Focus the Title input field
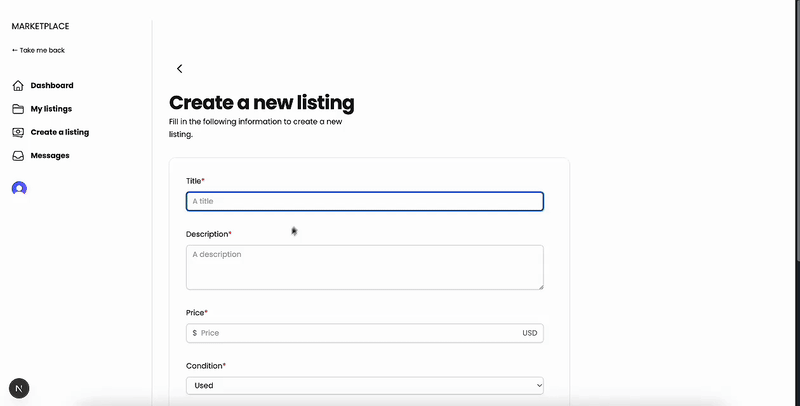 (365, 201)
